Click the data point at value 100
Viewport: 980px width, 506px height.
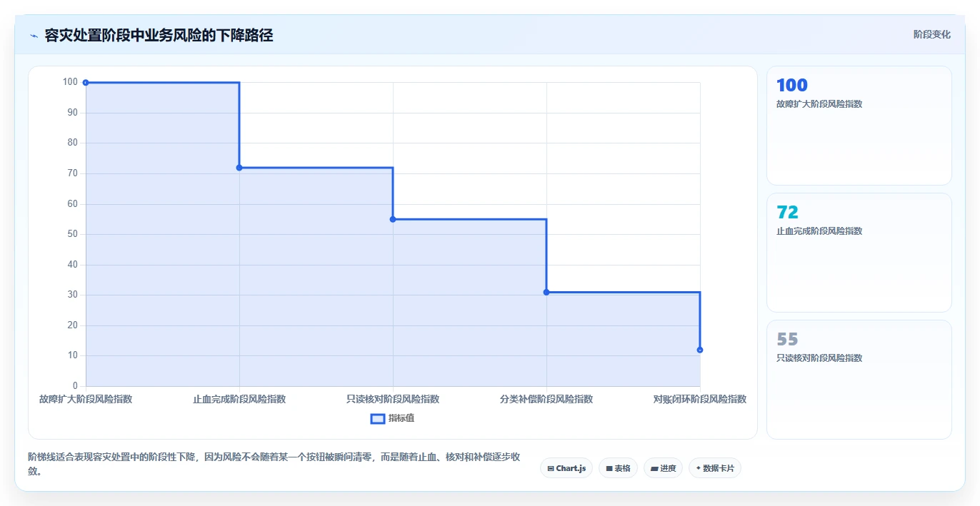(86, 83)
